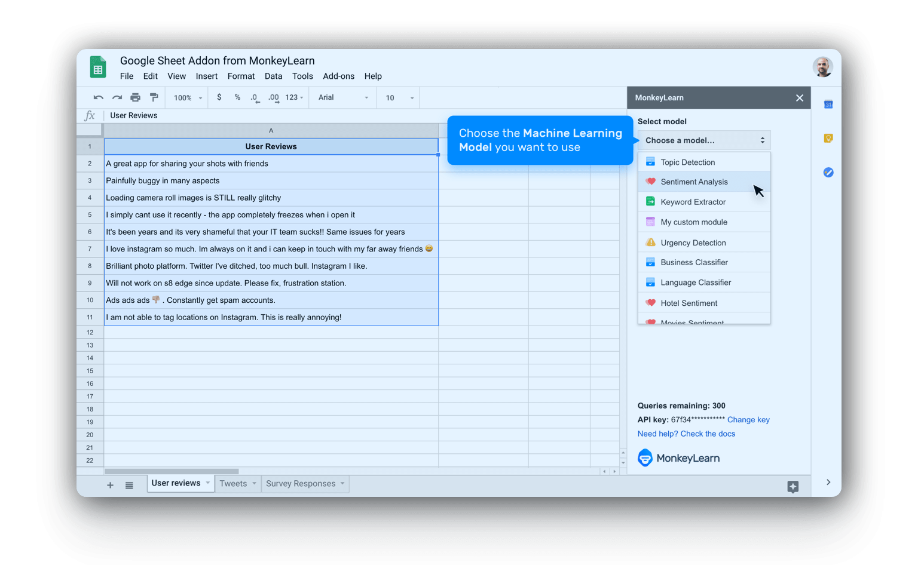The width and height of the screenshot is (924, 565).
Task: Open the Choose a model dropdown
Action: click(704, 140)
